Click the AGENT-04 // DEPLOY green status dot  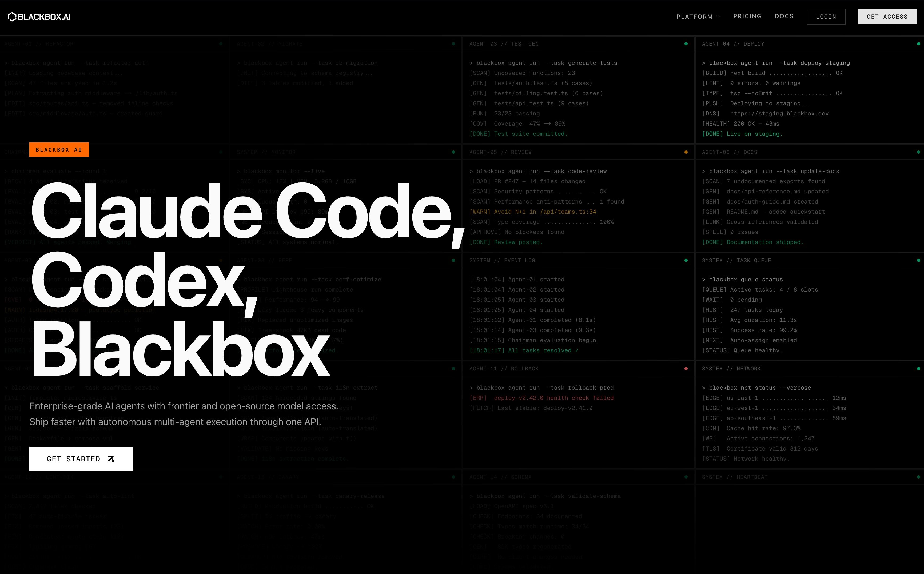pos(918,44)
